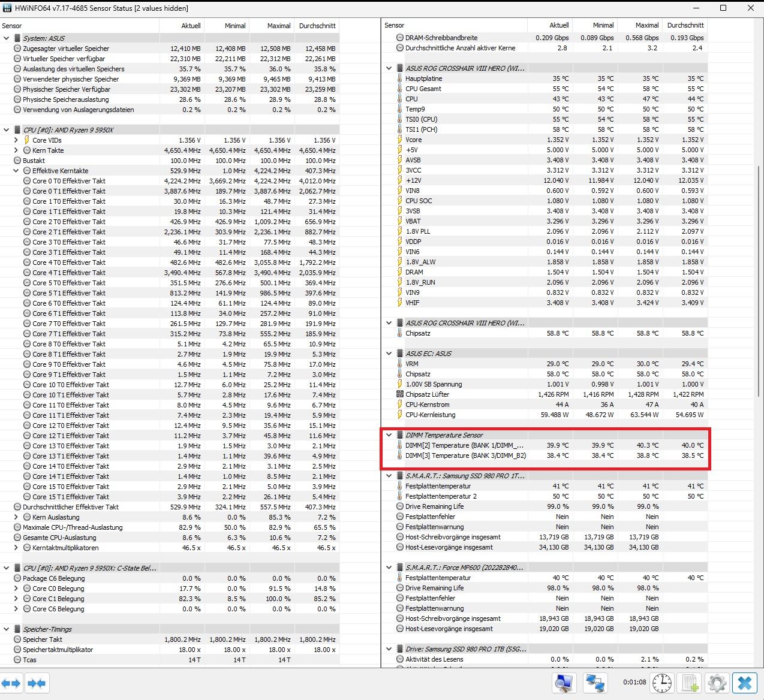The width and height of the screenshot is (764, 700).
Task: Select the CPU Gesamt temperature row
Action: pyautogui.click(x=545, y=89)
